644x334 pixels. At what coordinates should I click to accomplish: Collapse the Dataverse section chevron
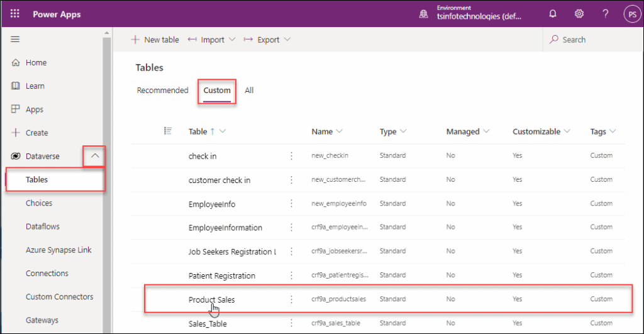(x=95, y=156)
